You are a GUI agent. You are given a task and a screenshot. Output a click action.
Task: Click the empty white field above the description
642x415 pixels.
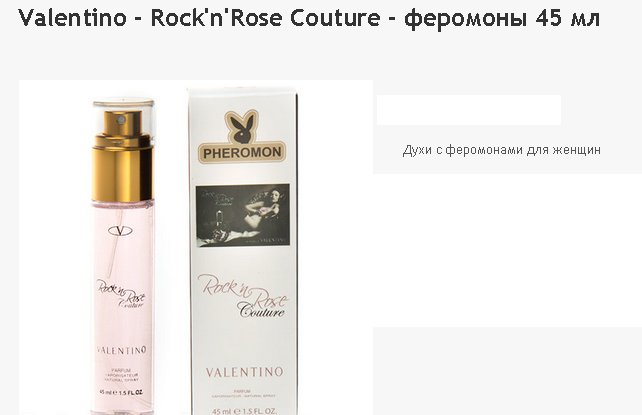pyautogui.click(x=469, y=110)
